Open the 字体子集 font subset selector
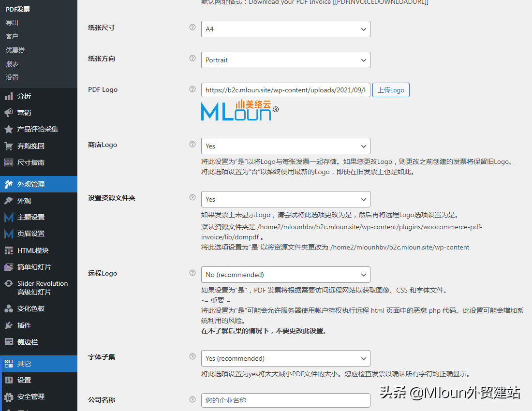Viewport: 532px width, 411px height. coord(285,358)
